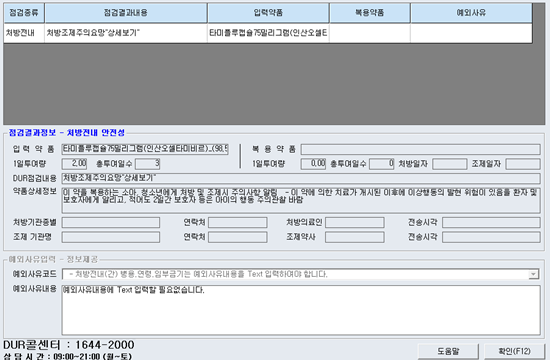Click the 1일투여량 field showing 0.00
The image size is (550, 360).
click(x=313, y=164)
